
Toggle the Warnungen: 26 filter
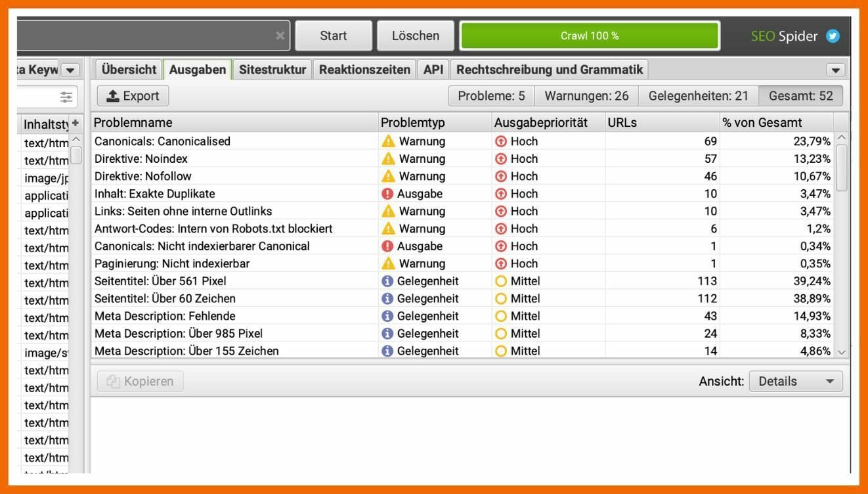tap(586, 95)
